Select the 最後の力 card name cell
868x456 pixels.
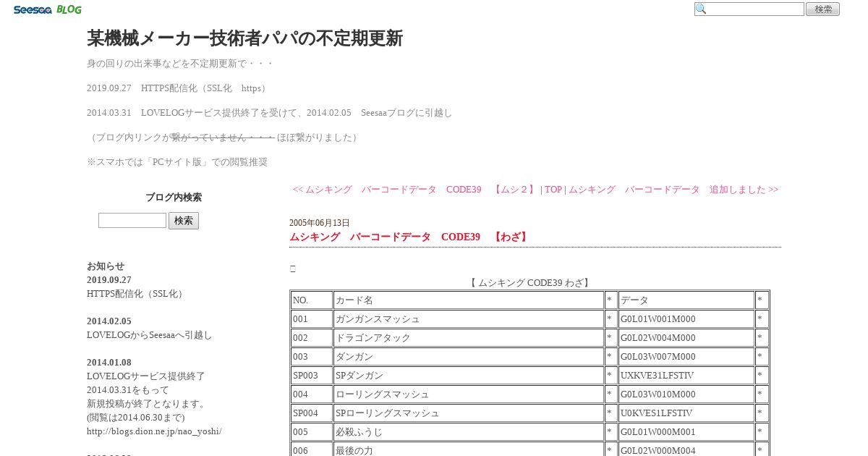pyautogui.click(x=469, y=449)
